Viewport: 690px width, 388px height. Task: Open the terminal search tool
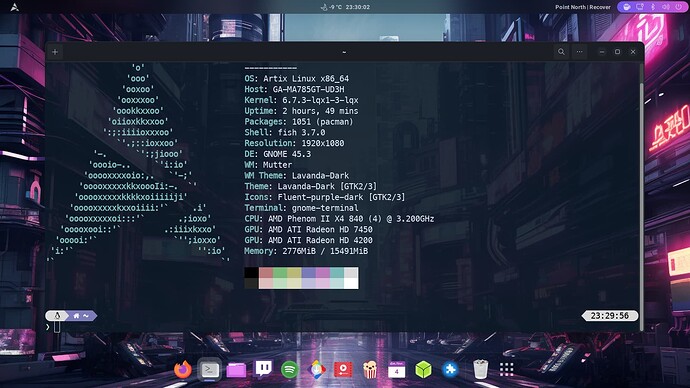point(561,52)
